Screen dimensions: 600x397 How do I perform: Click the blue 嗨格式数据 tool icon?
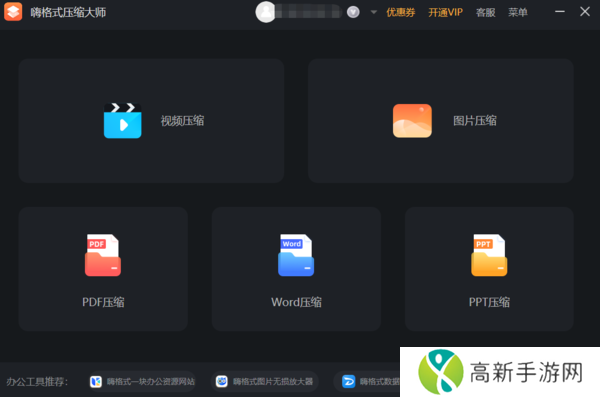coord(348,381)
